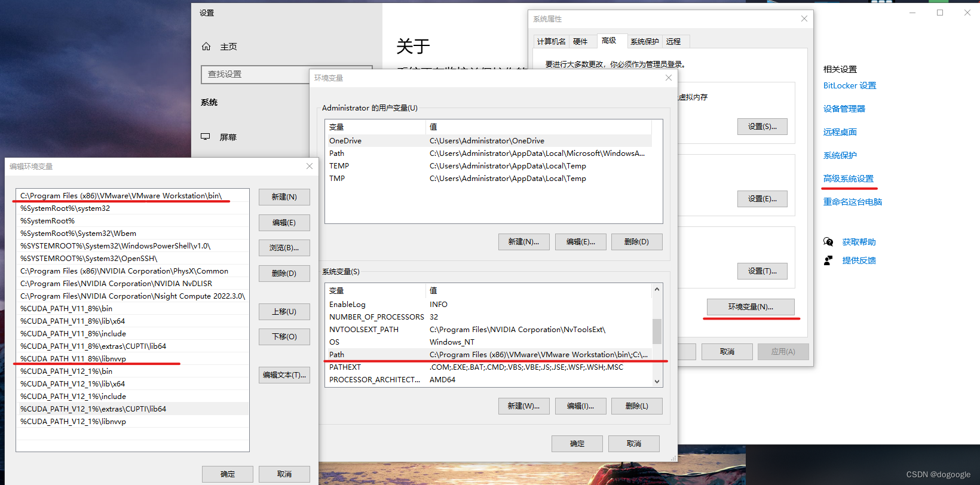Click 变量 column header in user variables
The image size is (980, 485).
click(375, 127)
